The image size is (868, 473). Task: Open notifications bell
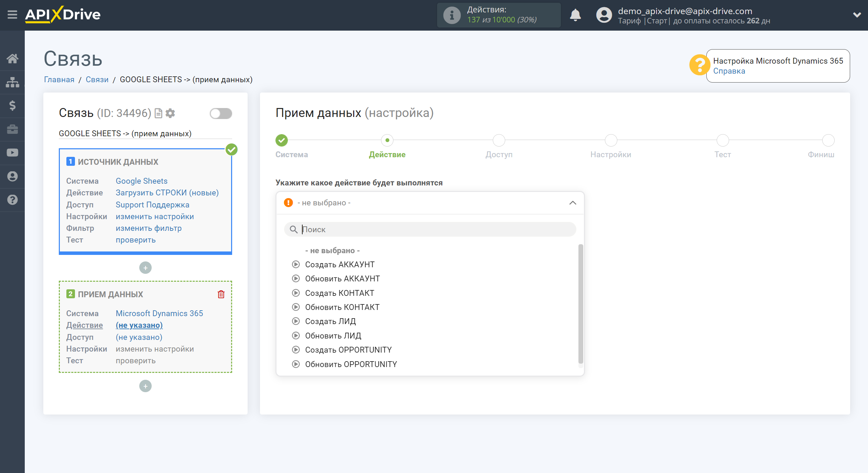coord(575,15)
